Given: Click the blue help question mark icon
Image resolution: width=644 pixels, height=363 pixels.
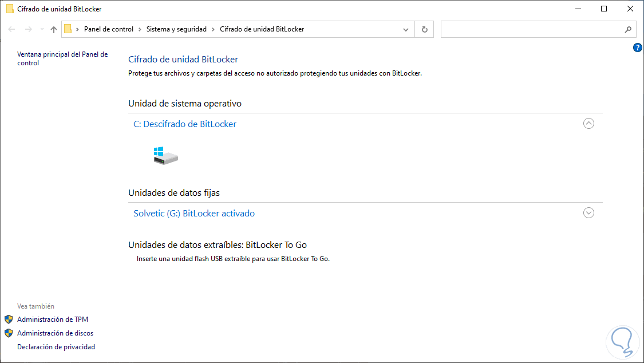Looking at the screenshot, I should (638, 48).
